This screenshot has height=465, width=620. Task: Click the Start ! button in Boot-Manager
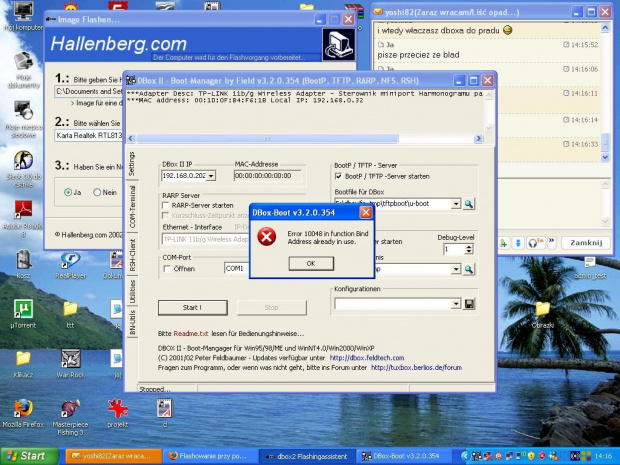tap(193, 308)
